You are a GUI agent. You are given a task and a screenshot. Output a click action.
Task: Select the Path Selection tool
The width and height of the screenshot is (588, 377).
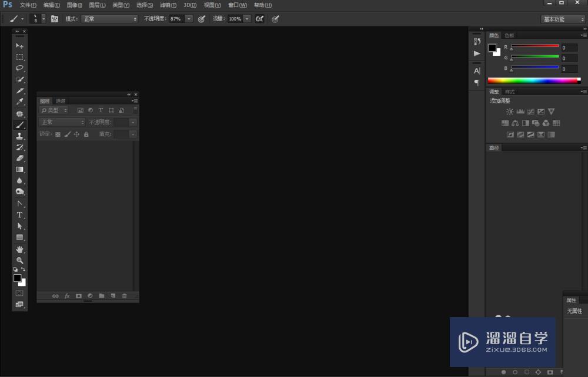19,226
